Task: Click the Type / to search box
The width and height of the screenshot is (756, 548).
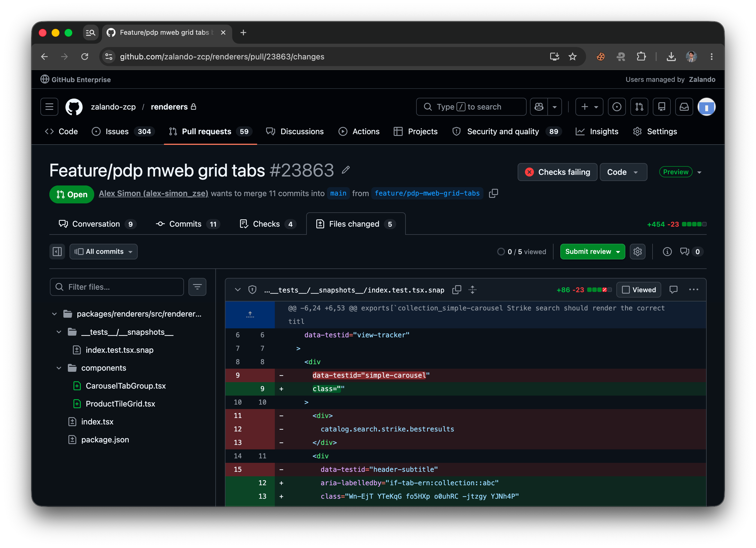Action: point(471,107)
